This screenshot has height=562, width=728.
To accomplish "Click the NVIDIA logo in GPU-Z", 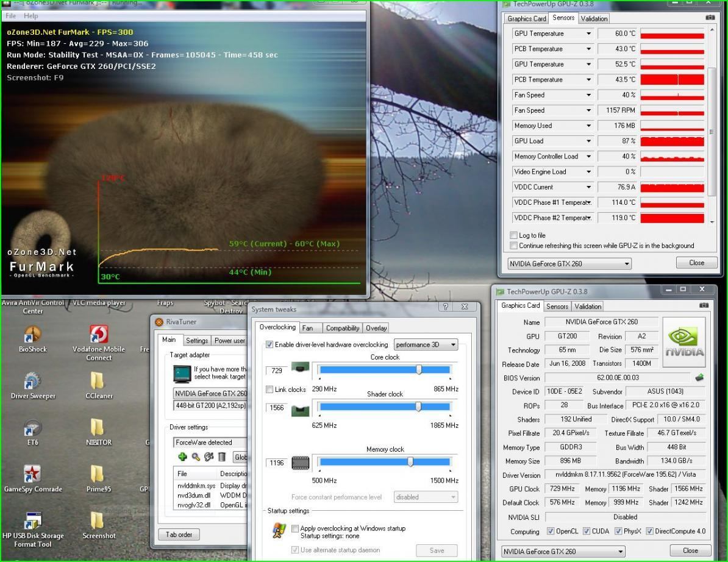I will pos(684,341).
